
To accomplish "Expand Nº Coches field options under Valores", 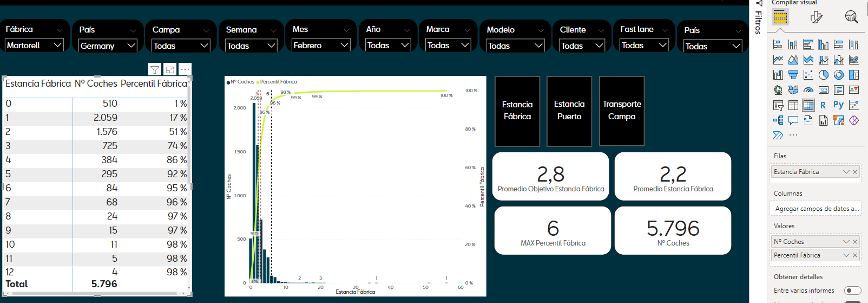I will pos(846,242).
